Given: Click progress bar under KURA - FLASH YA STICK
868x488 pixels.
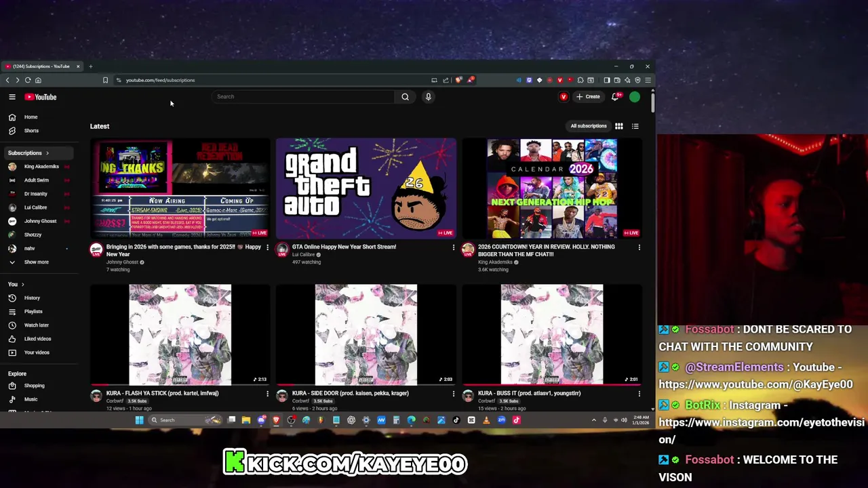Looking at the screenshot, I should tap(180, 384).
